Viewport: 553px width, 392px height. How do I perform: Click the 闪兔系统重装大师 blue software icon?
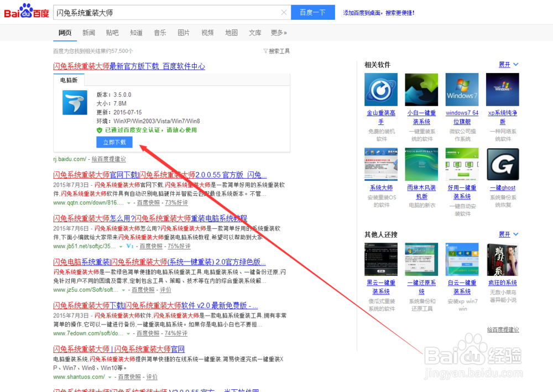pyautogui.click(x=75, y=103)
